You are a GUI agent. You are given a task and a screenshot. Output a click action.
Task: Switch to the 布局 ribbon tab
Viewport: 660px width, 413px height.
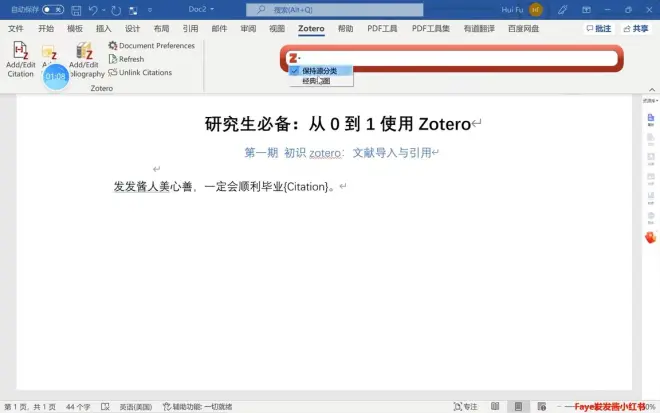click(x=161, y=29)
